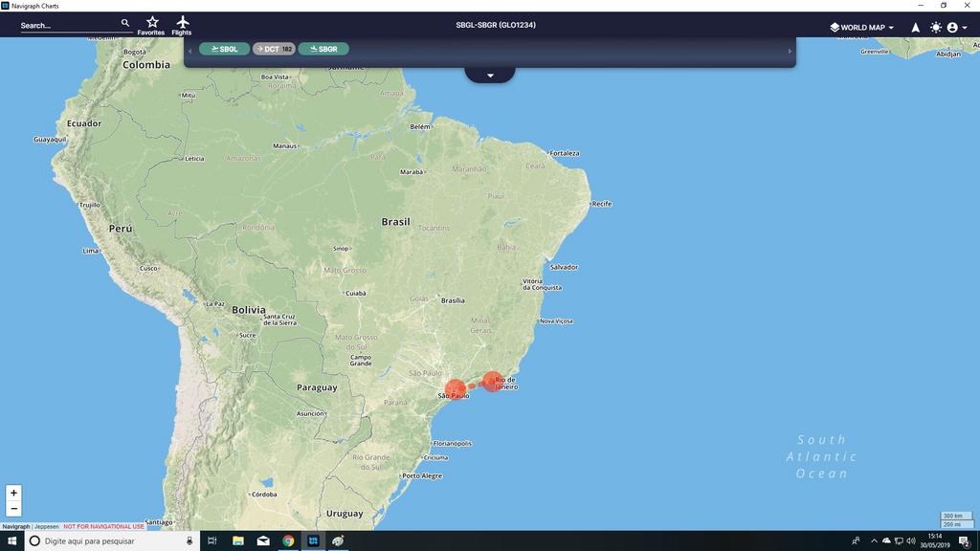The height and width of the screenshot is (551, 980).
Task: Click the Porto Alegre city label
Action: (x=422, y=476)
